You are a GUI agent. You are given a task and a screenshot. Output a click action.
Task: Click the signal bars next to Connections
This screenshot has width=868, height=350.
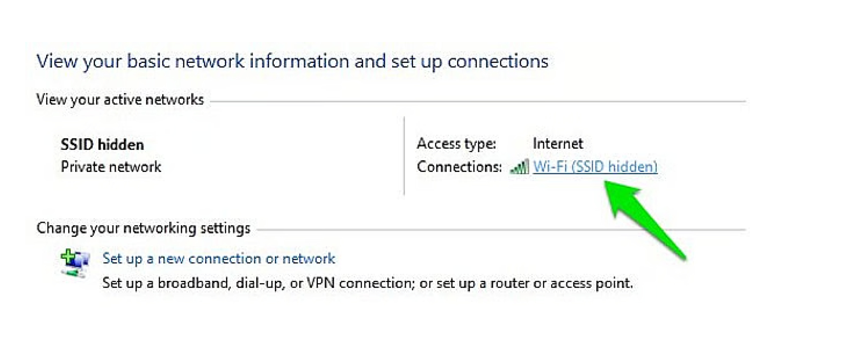tap(519, 167)
